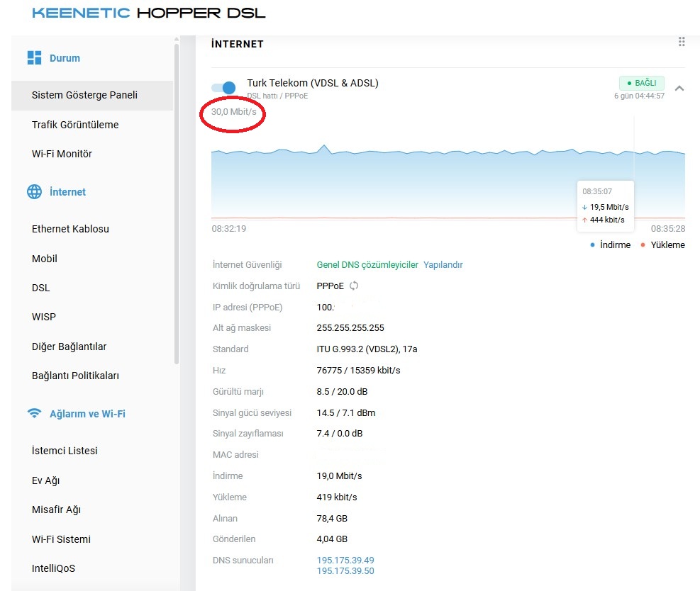Click the Durum dashboard icon

click(34, 58)
